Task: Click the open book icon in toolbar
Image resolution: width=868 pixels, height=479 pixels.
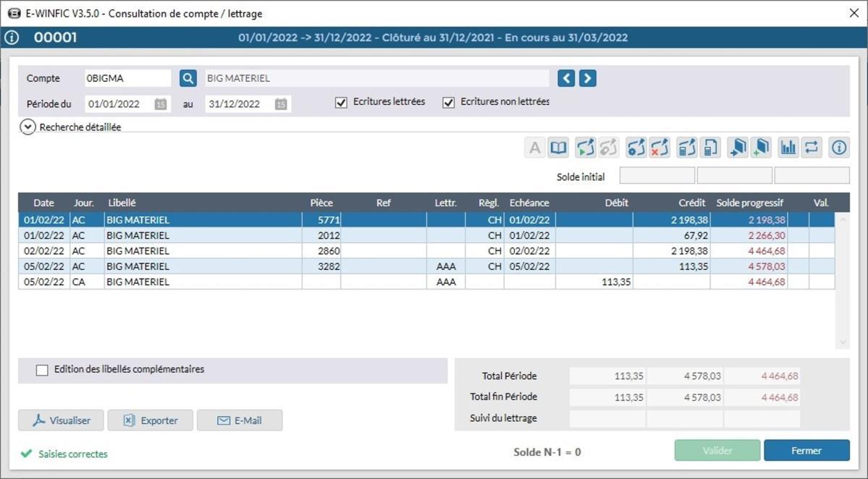Action: point(558,148)
